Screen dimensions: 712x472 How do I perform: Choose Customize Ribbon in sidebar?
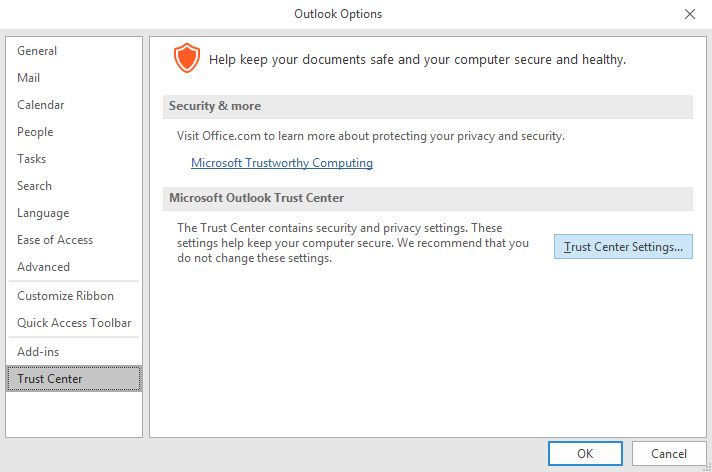click(x=65, y=296)
